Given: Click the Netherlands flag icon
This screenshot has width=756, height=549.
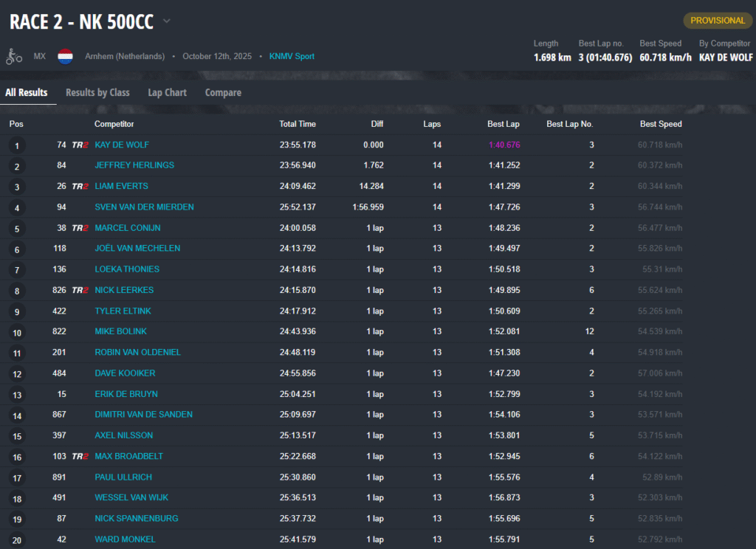Looking at the screenshot, I should 65,57.
